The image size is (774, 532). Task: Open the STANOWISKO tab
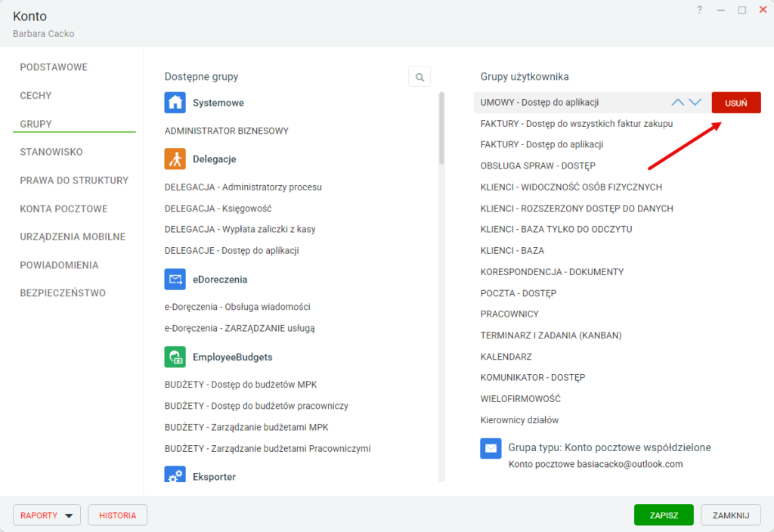[x=51, y=152]
